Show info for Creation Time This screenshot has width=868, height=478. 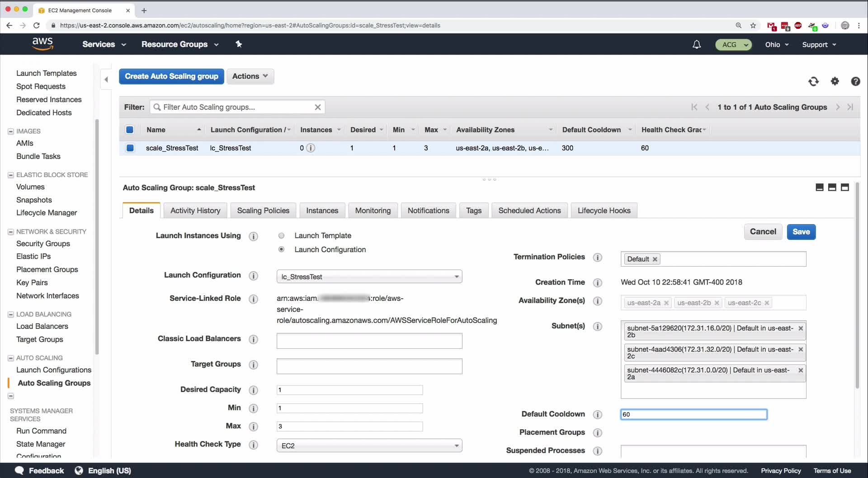(598, 283)
